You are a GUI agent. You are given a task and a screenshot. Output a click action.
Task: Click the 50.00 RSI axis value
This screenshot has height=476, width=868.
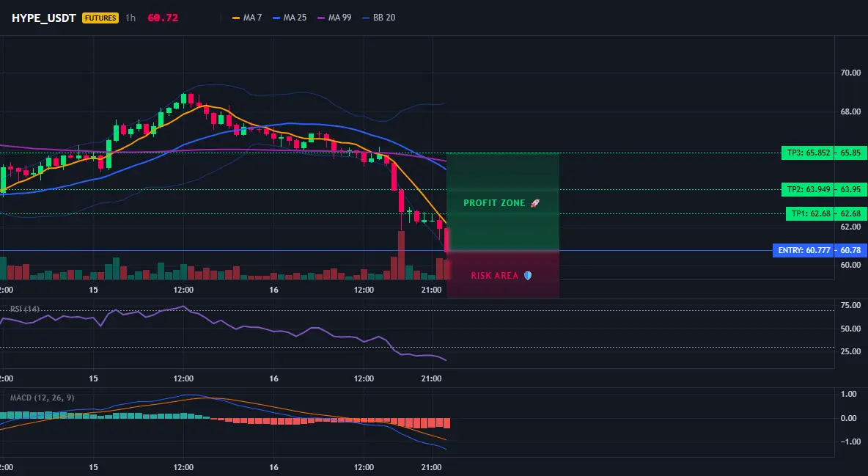(x=850, y=329)
